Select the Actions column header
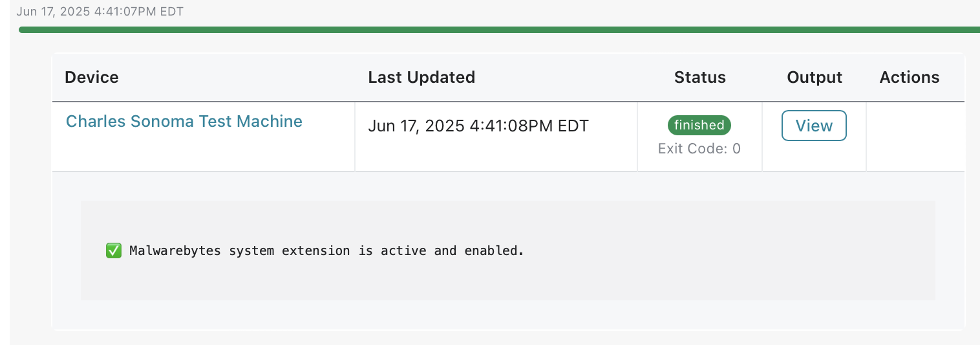980x345 pixels. click(x=910, y=77)
